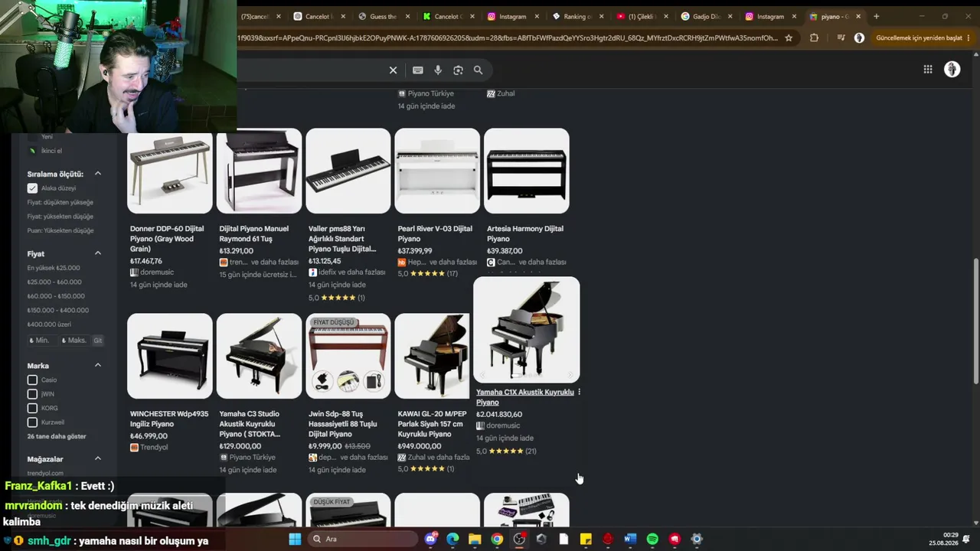This screenshot has height=551, width=980.
Task: Collapse the Marka filter section
Action: [x=98, y=365]
